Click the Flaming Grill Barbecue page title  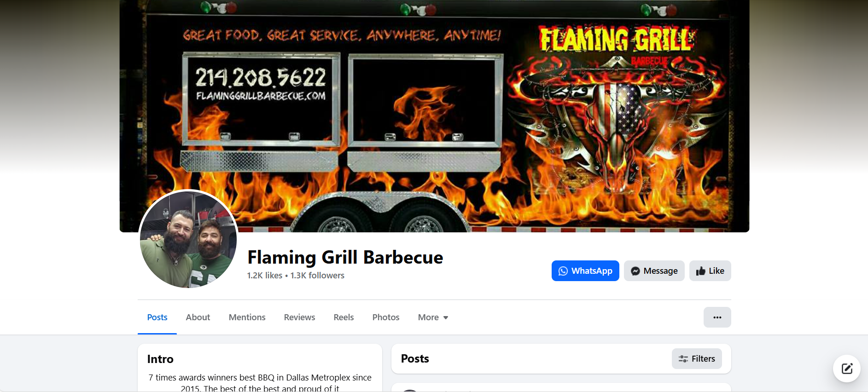[x=345, y=258]
